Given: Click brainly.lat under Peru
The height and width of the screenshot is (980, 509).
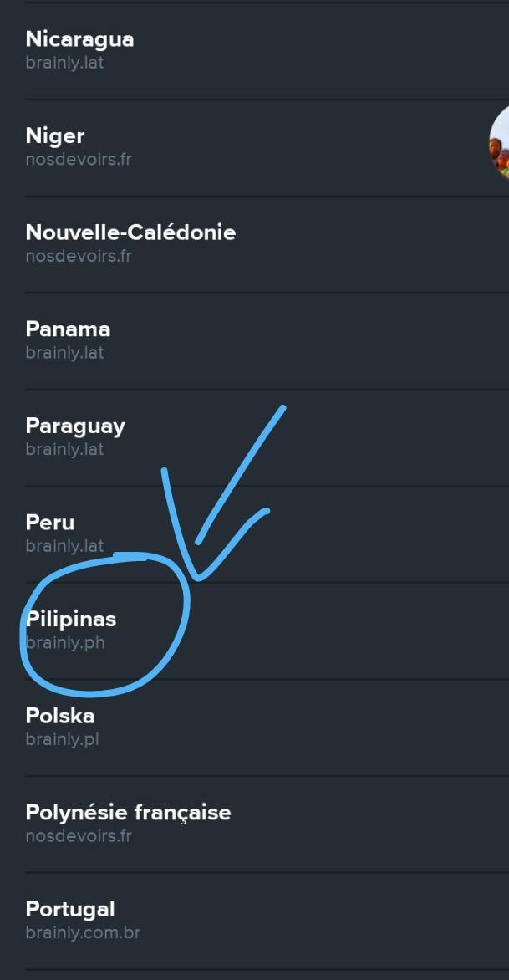Looking at the screenshot, I should pos(65,546).
